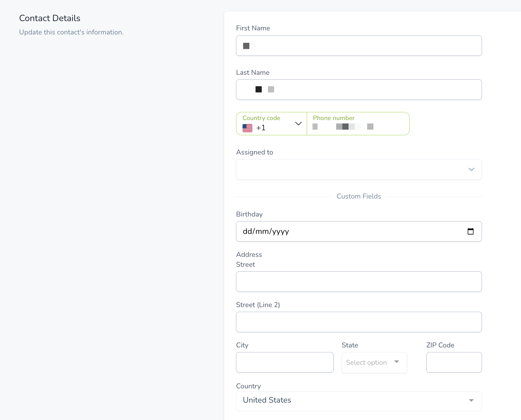Open the Assigned to dropdown

tap(359, 169)
